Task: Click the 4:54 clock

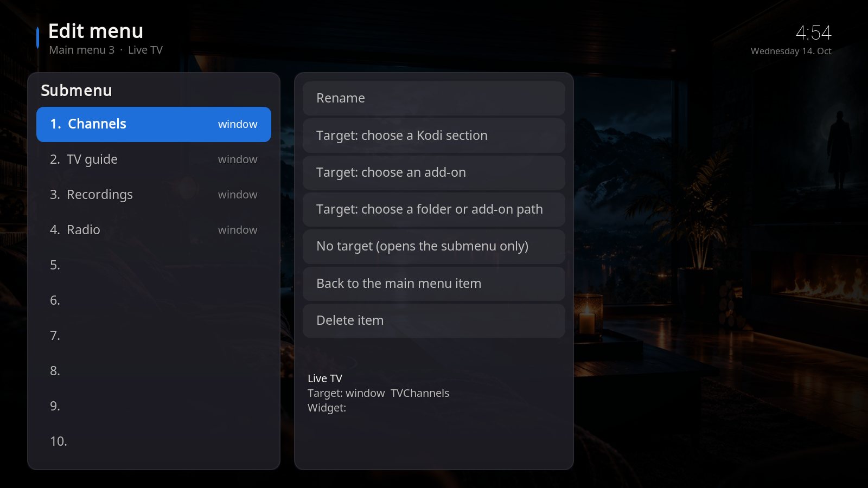Action: 813,33
